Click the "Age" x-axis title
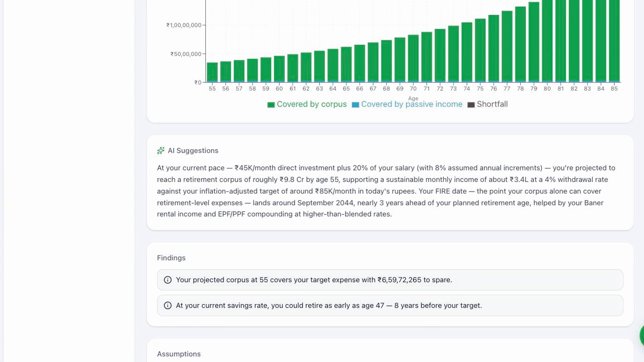The image size is (644, 362). [x=413, y=99]
